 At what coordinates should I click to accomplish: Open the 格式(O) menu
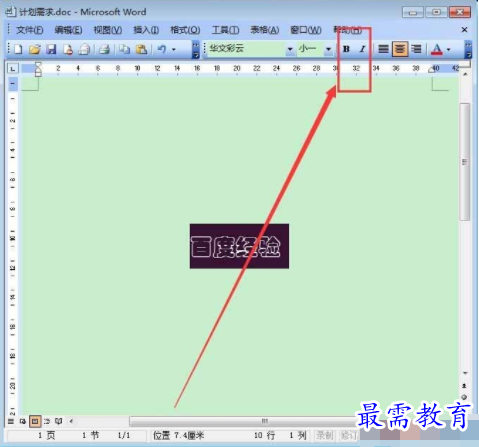tap(185, 30)
